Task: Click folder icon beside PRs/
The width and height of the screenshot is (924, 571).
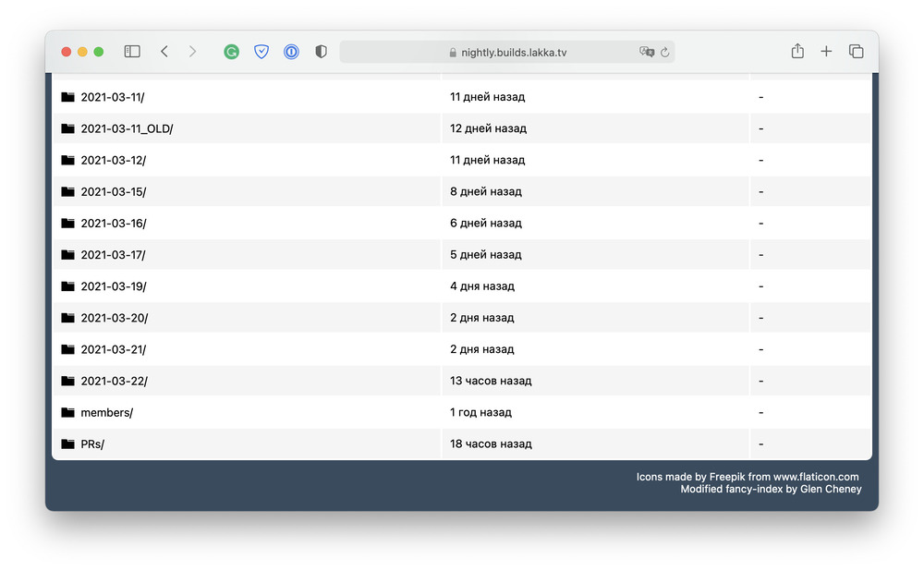Action: [x=67, y=443]
